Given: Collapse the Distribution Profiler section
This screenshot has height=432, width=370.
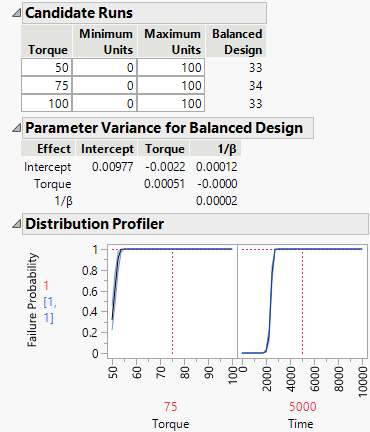Looking at the screenshot, I should point(16,224).
